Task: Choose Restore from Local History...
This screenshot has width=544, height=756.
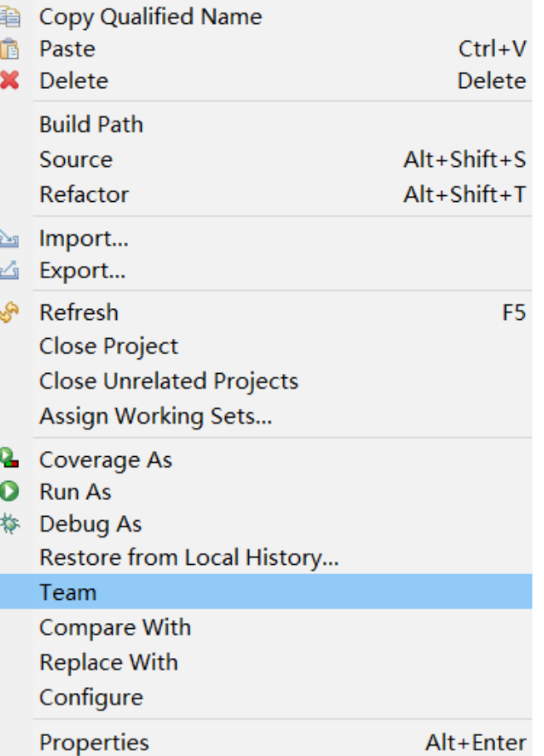Action: pos(189,557)
